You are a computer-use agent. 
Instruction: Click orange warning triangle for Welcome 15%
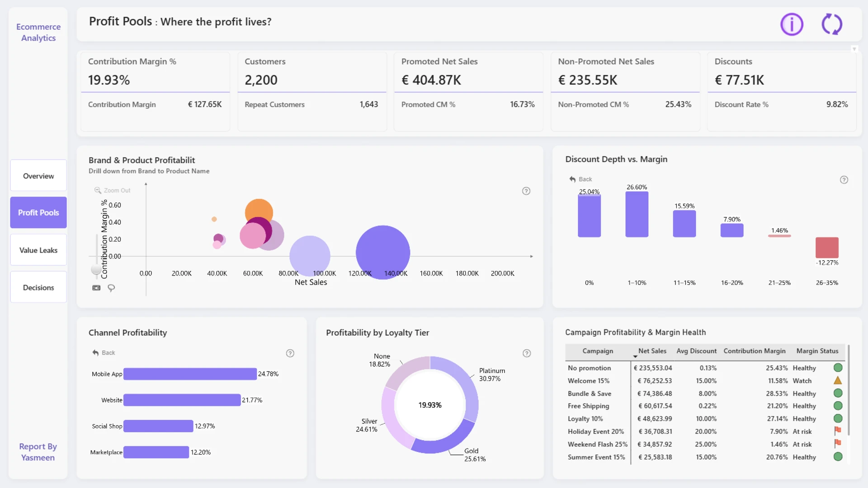click(838, 380)
